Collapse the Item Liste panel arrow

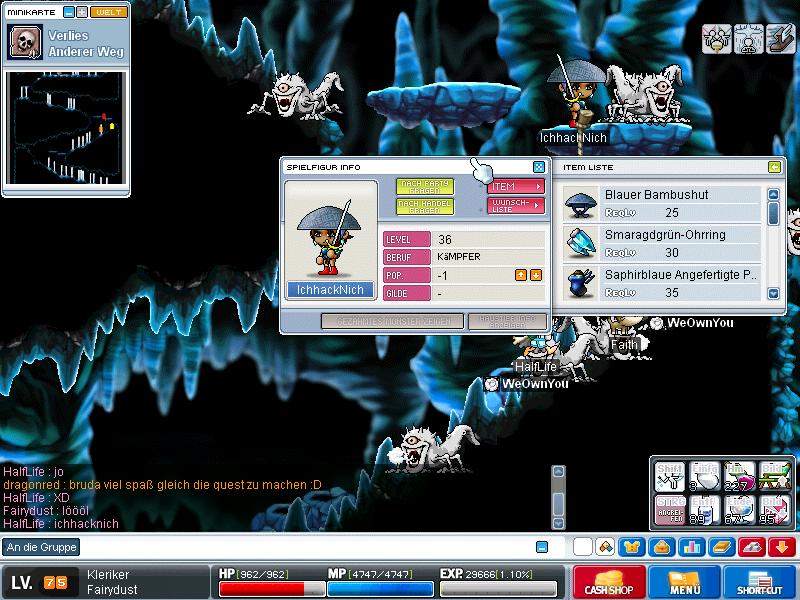pos(773,167)
